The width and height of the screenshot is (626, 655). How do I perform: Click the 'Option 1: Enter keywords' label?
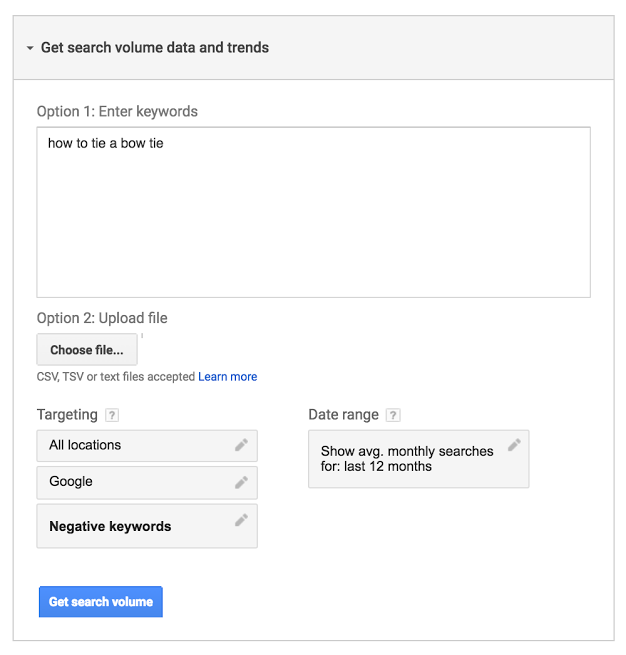point(117,112)
